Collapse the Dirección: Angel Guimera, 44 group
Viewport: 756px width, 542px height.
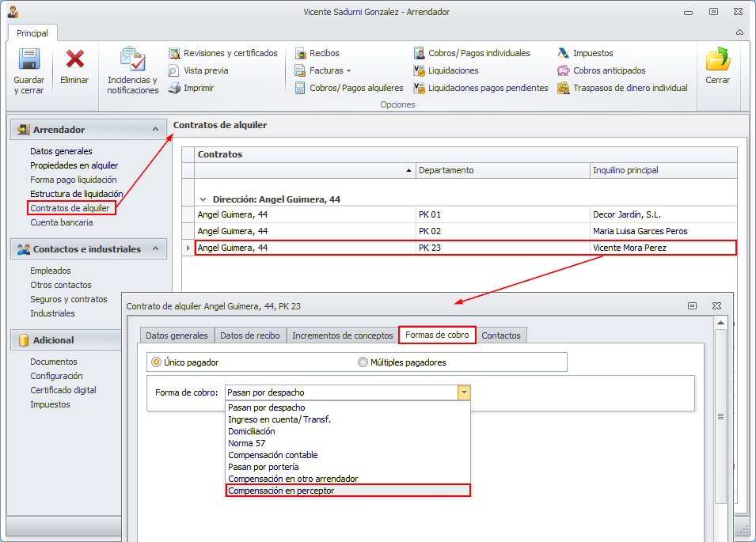coord(203,200)
